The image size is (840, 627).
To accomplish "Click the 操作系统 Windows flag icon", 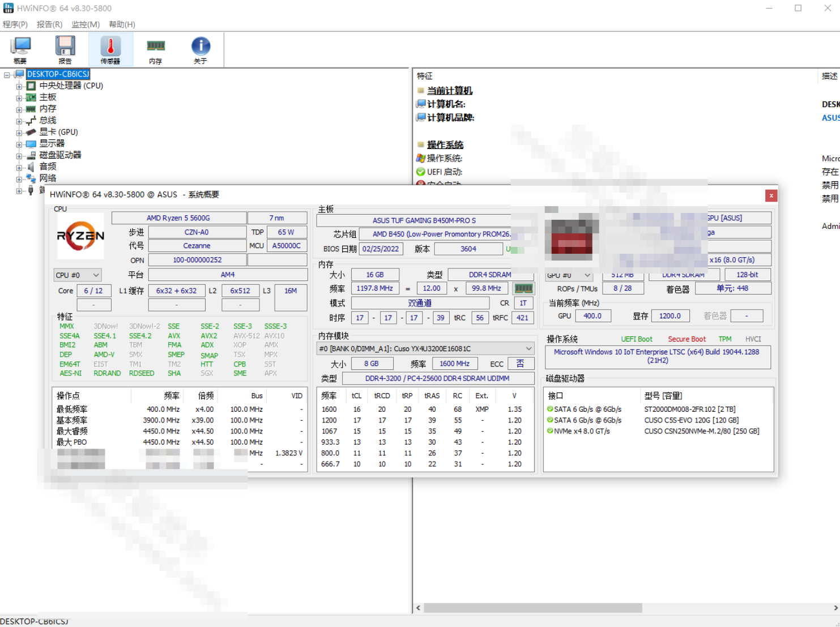I will pyautogui.click(x=421, y=158).
